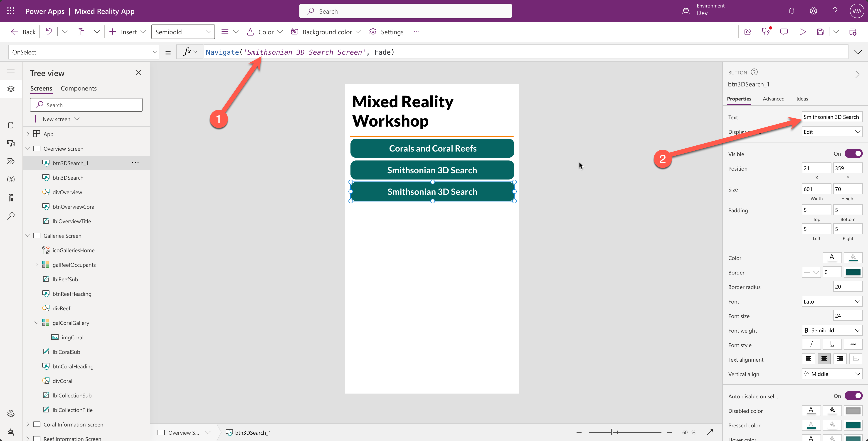The height and width of the screenshot is (441, 868).
Task: Click the Publish icon in toolbar
Action: tap(853, 32)
